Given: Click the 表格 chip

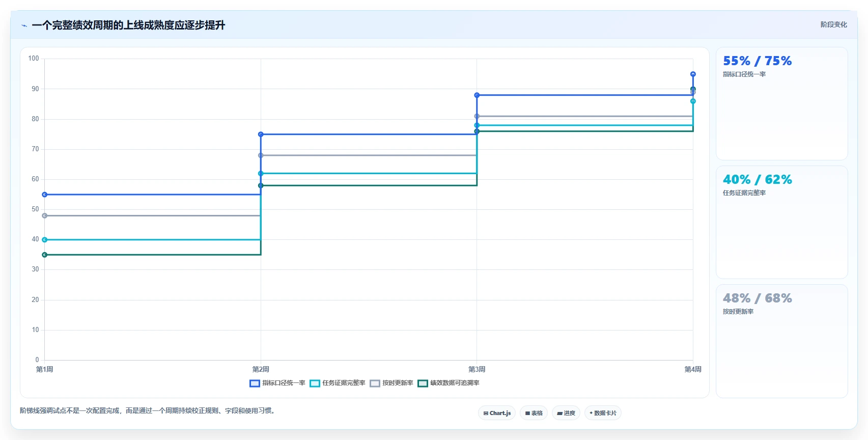Looking at the screenshot, I should tap(534, 413).
